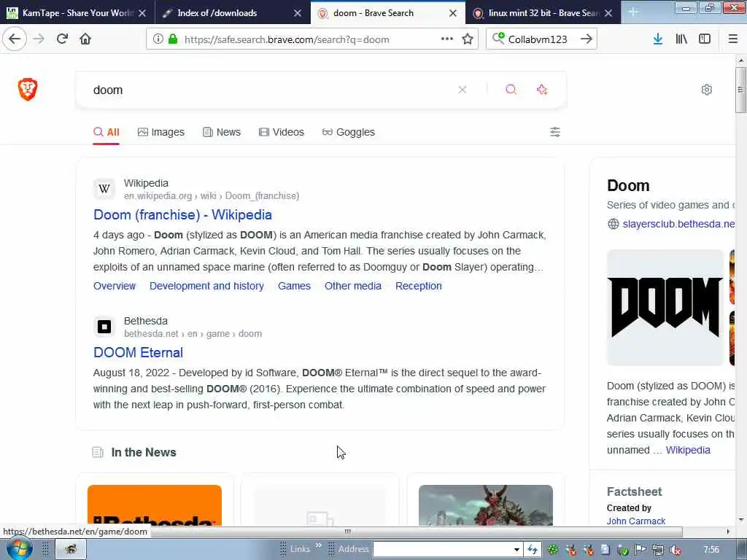This screenshot has width=747, height=560.
Task: Clear the doom search query
Action: [x=462, y=90]
